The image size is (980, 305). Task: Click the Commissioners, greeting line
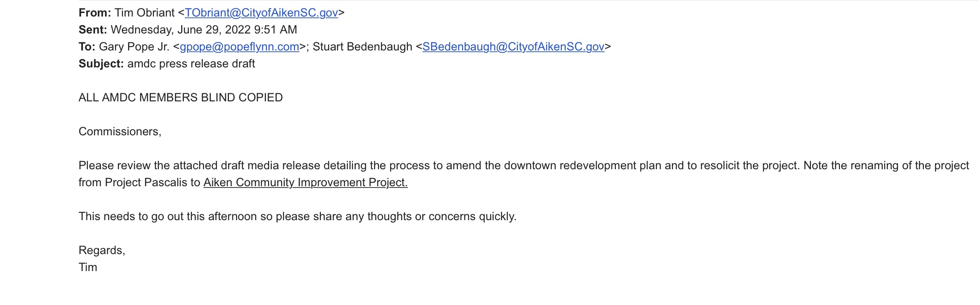(x=120, y=132)
